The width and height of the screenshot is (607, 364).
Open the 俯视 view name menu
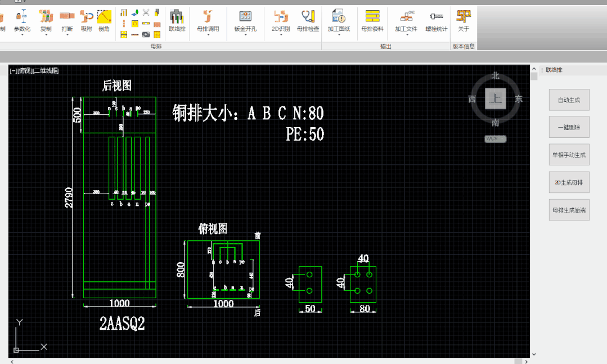click(25, 70)
